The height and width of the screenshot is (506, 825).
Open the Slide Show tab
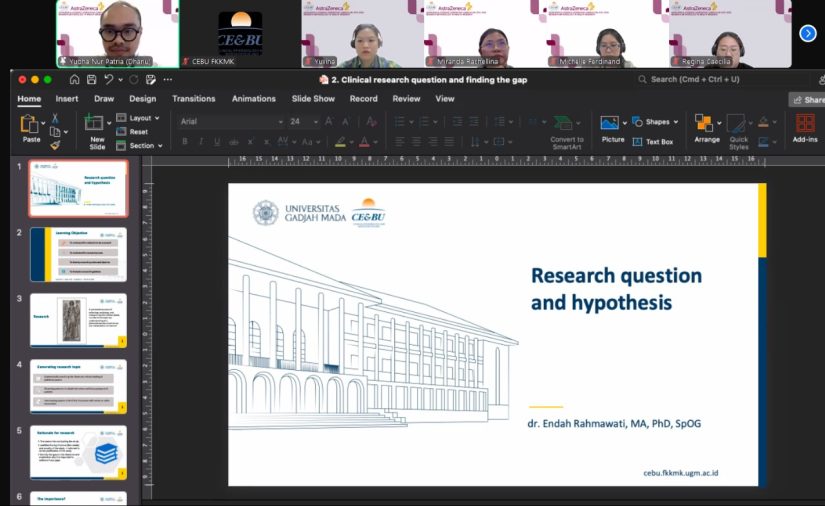tap(313, 99)
